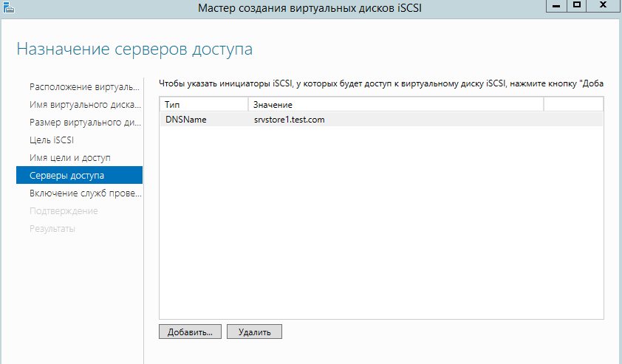The height and width of the screenshot is (364, 622).
Task: Maximize the iSCSI wizard window
Action: click(578, 6)
